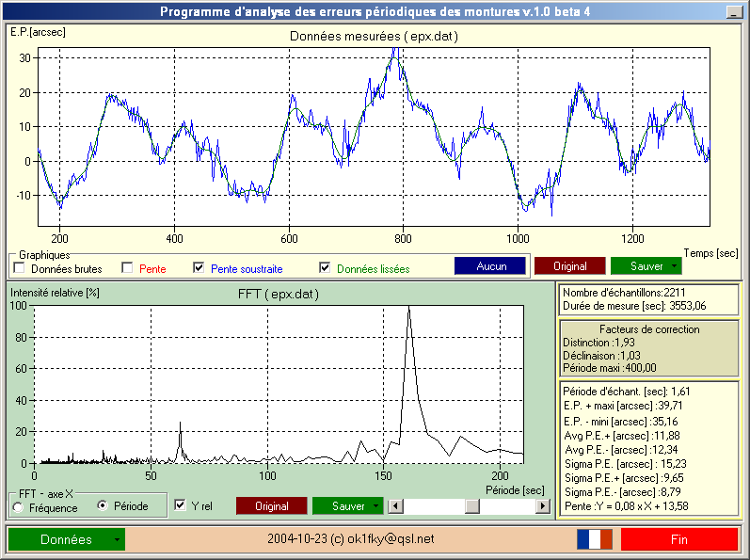The image size is (750, 560).
Task: Uncheck the Données lissées checkbox
Action: pyautogui.click(x=325, y=268)
